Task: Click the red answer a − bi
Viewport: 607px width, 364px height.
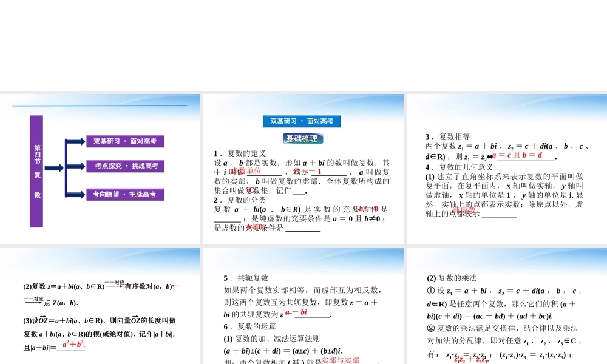Action: [296, 312]
